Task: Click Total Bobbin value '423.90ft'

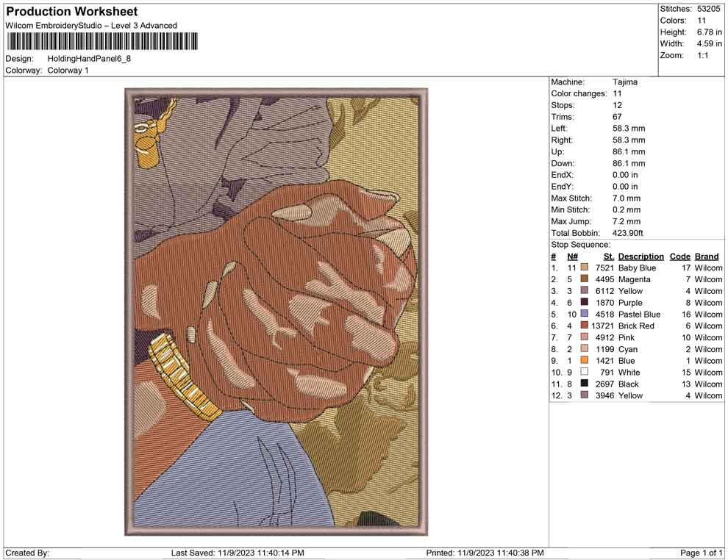Action: [x=628, y=233]
